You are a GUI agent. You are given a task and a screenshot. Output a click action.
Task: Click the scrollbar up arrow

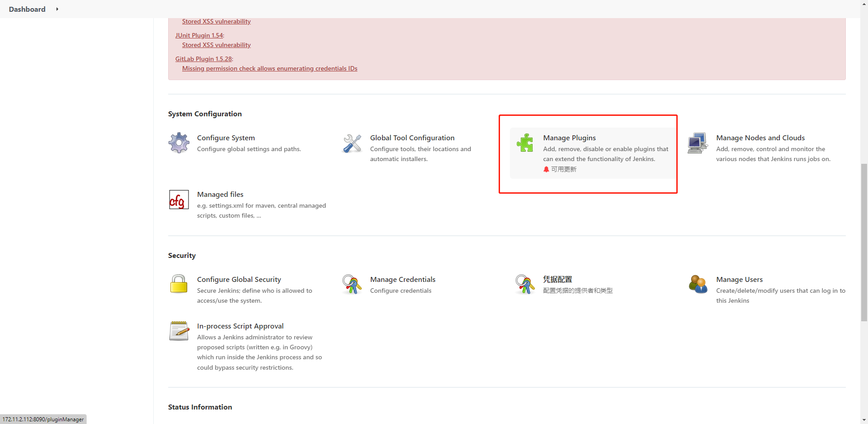[x=864, y=4]
